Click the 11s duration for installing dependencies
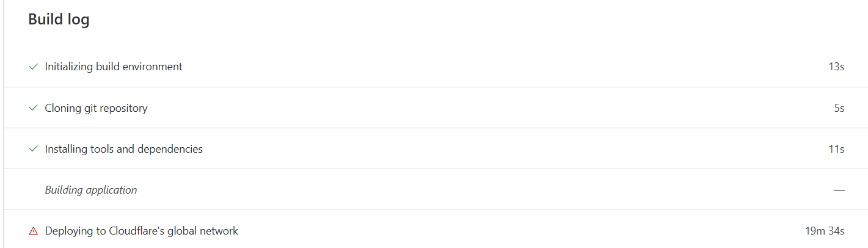The image size is (868, 248). [836, 149]
